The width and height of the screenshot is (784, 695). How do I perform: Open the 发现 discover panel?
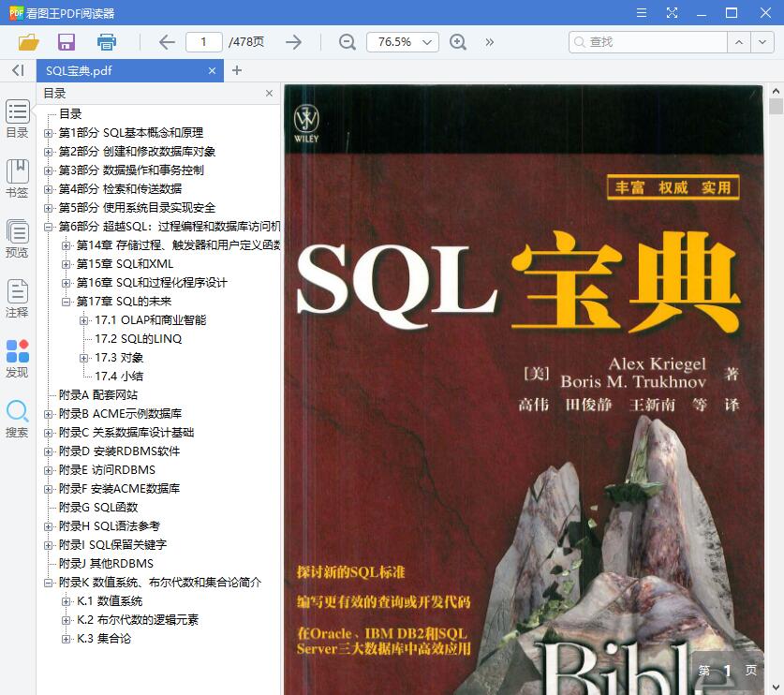(17, 359)
